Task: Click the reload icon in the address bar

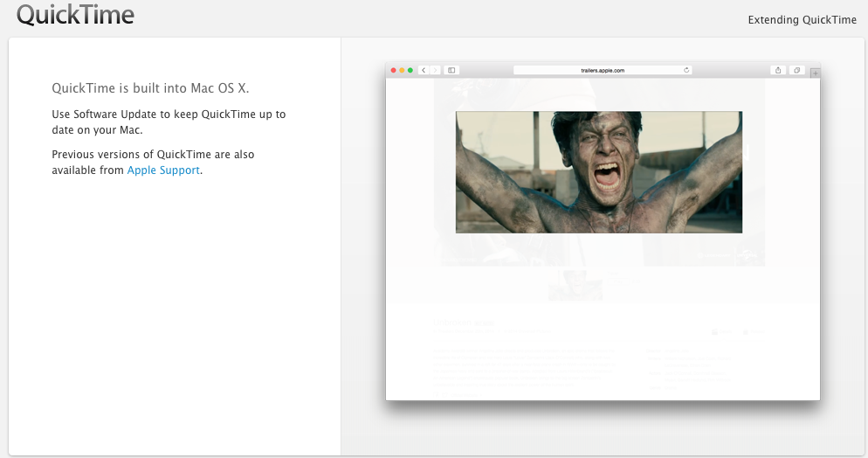Action: point(686,70)
